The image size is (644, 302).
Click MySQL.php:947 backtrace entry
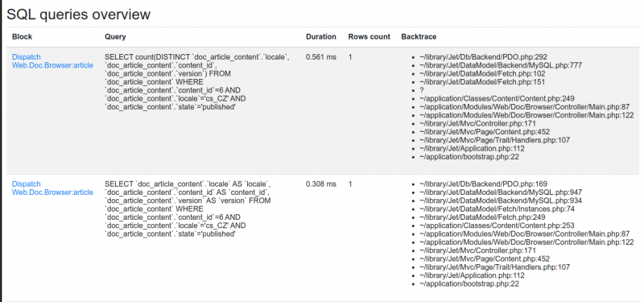point(501,192)
